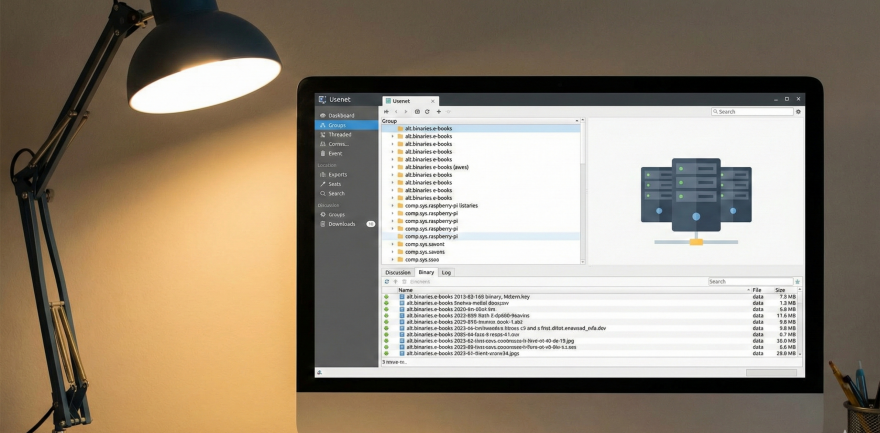Select Threaded view in sidebar

pyautogui.click(x=339, y=134)
